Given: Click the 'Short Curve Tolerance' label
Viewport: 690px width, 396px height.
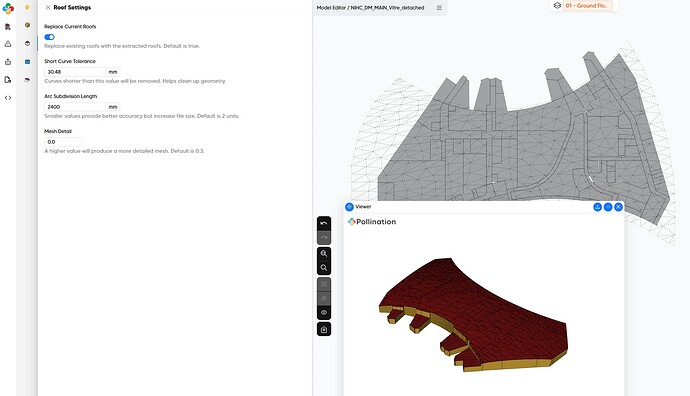Looking at the screenshot, I should 70,61.
